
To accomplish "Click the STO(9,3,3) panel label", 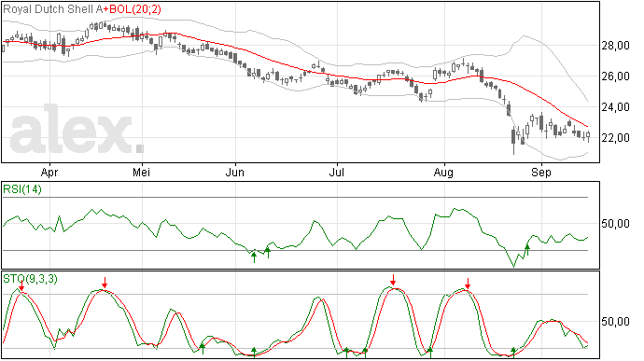I will pos(30,279).
